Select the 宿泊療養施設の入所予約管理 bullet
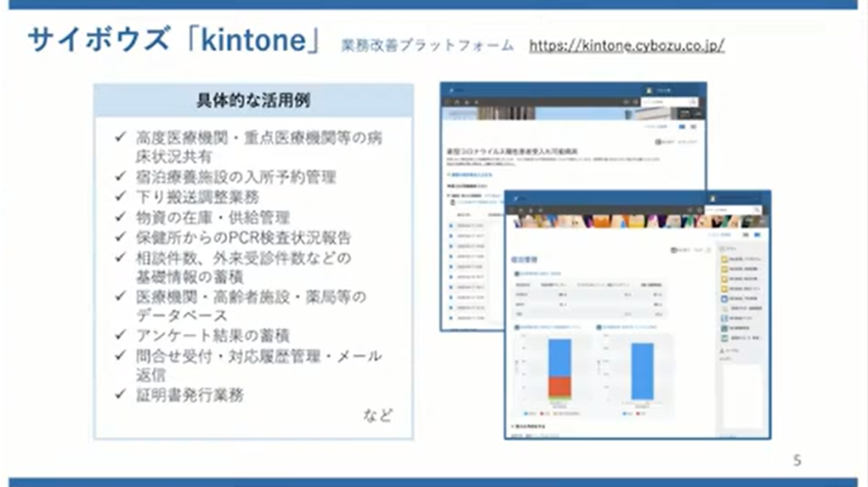Screen dimensions: 868x487 [x=236, y=177]
